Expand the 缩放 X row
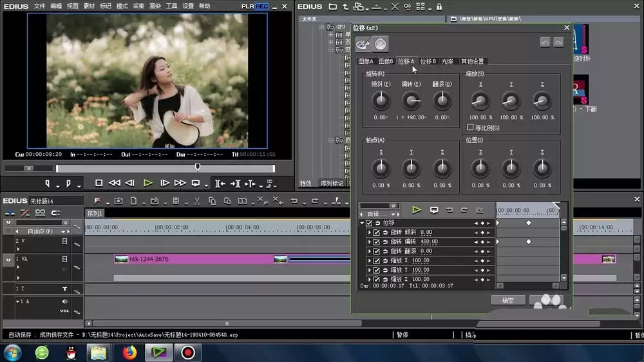Viewport: 644px width, 362px height. point(369,260)
